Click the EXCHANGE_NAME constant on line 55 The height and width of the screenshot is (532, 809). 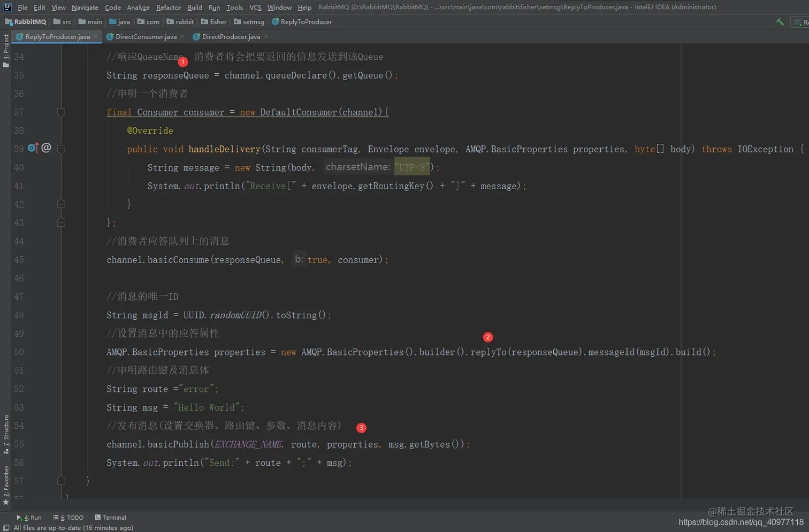coord(248,444)
